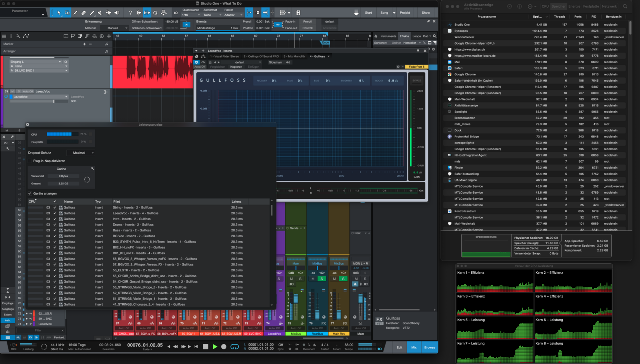Open track list icon above tracks

pos(4,36)
